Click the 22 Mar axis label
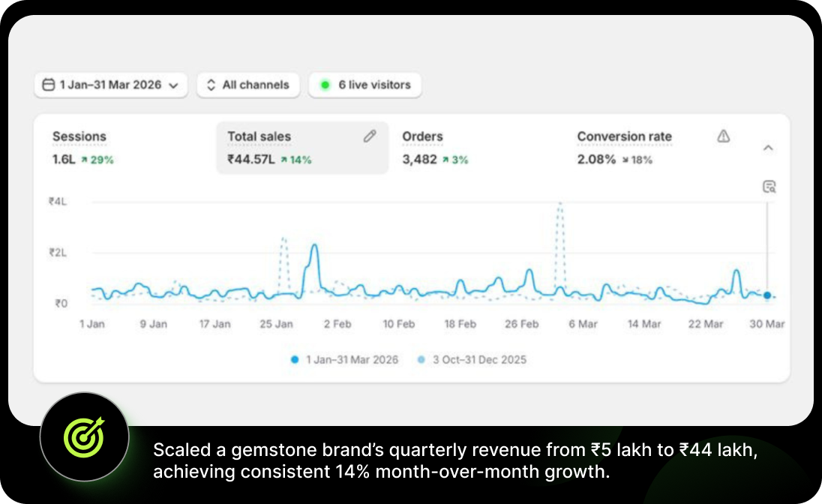The width and height of the screenshot is (822, 504). pos(706,324)
